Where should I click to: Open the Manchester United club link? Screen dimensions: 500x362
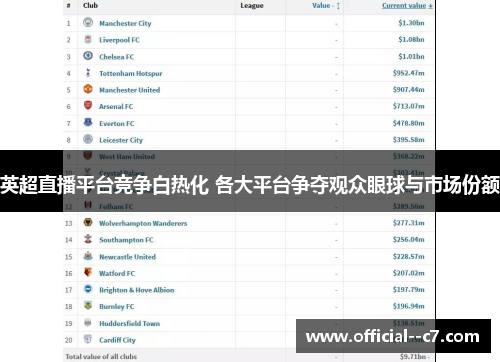point(130,90)
